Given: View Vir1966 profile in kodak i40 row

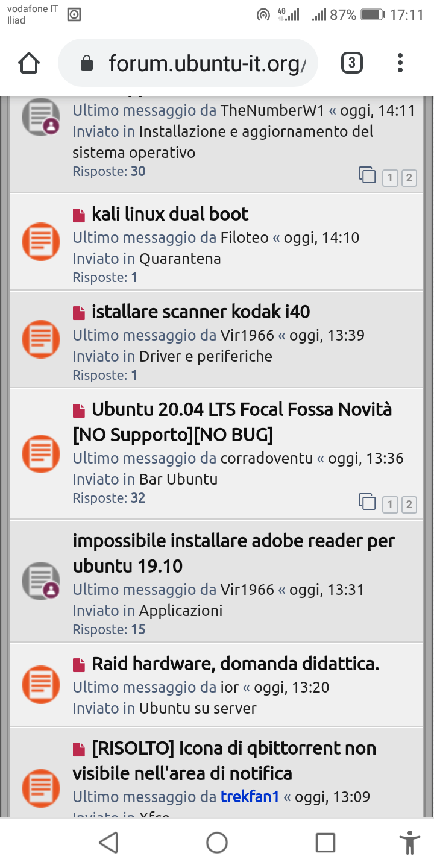Looking at the screenshot, I should tap(247, 335).
